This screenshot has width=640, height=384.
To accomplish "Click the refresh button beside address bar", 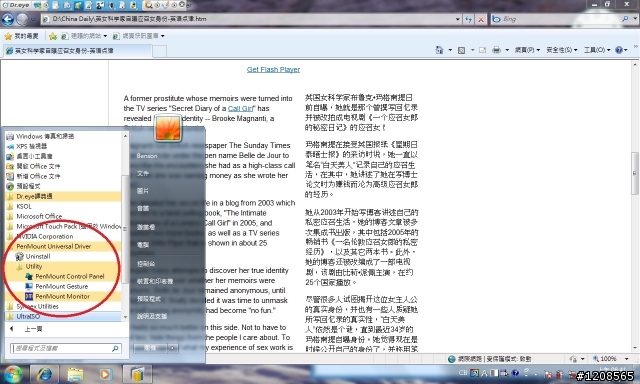I will coord(469,19).
